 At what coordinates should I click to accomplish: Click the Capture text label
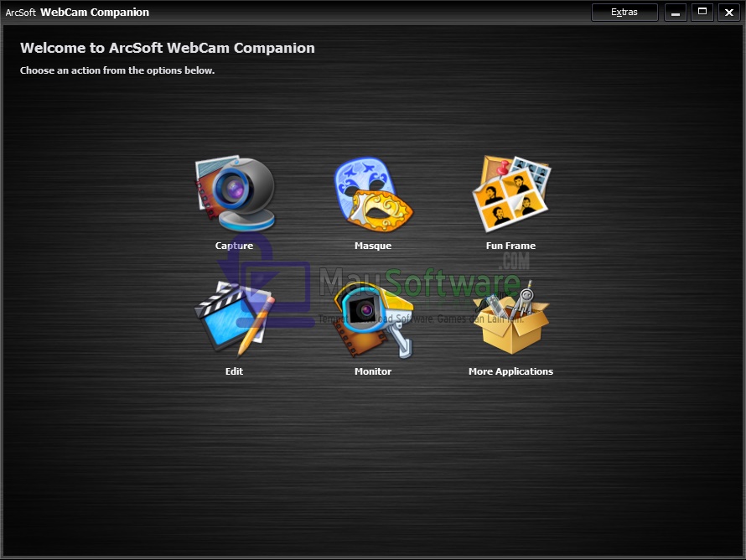tap(234, 246)
